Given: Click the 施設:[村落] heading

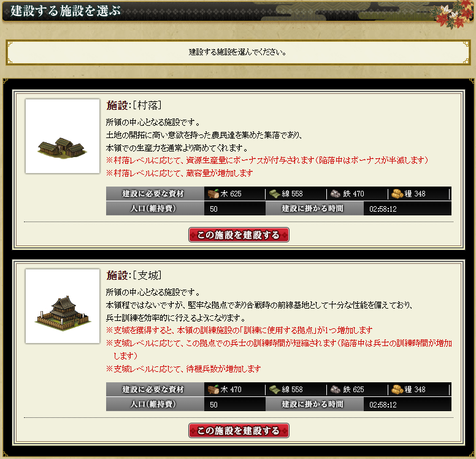Looking at the screenshot, I should (134, 106).
